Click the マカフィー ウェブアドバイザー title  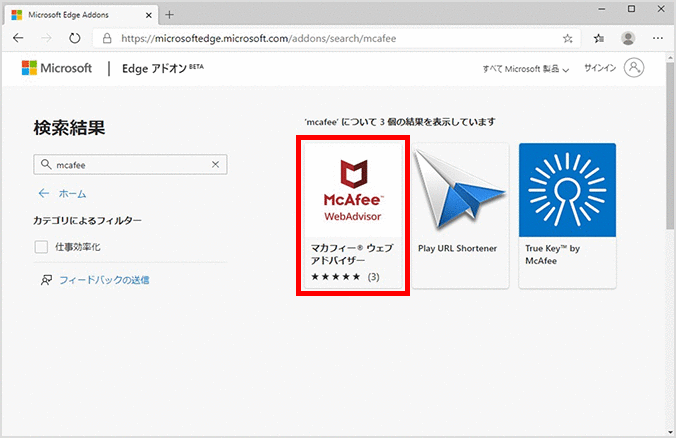[352, 254]
